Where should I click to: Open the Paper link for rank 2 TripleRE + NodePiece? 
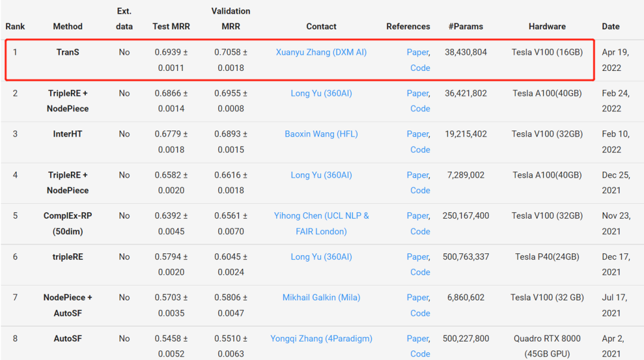[417, 93]
